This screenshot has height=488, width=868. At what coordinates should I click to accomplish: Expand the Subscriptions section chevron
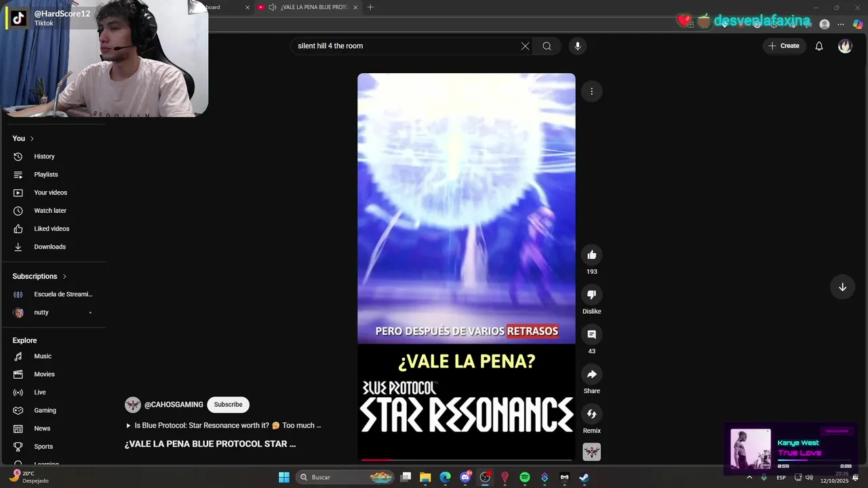click(x=64, y=277)
